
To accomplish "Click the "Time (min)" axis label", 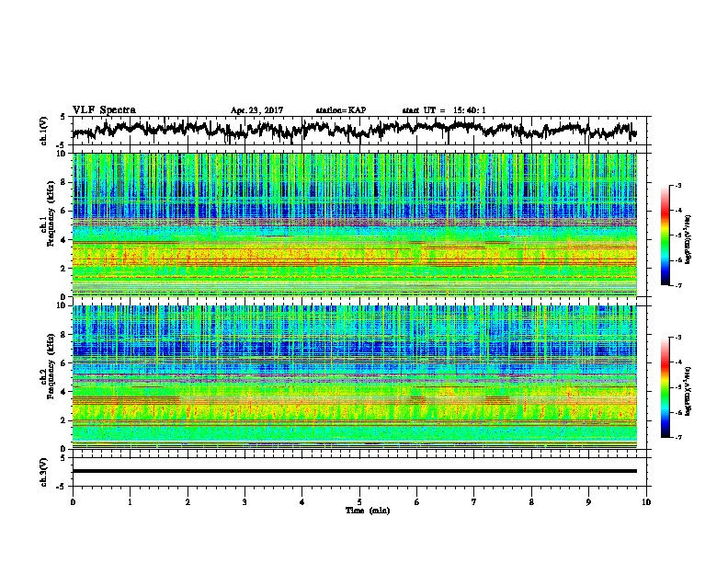I will pos(368,511).
